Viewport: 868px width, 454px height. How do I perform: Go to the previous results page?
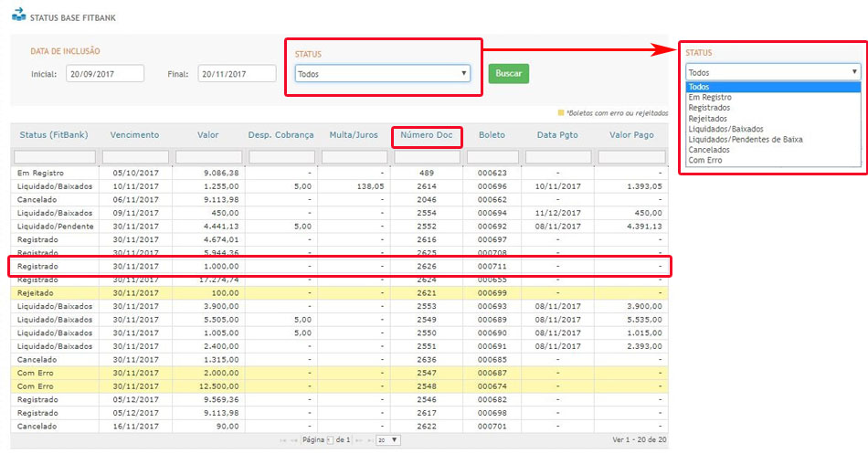pyautogui.click(x=294, y=440)
